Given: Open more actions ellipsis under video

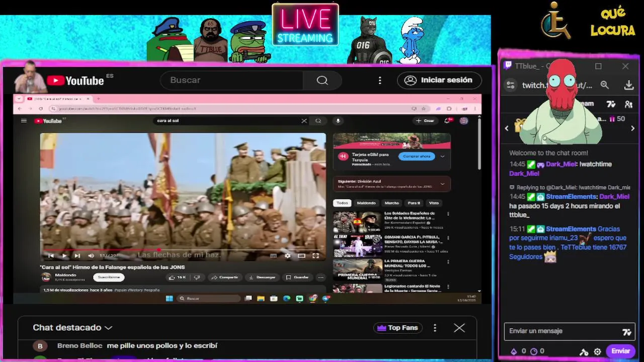Looking at the screenshot, I should [320, 277].
